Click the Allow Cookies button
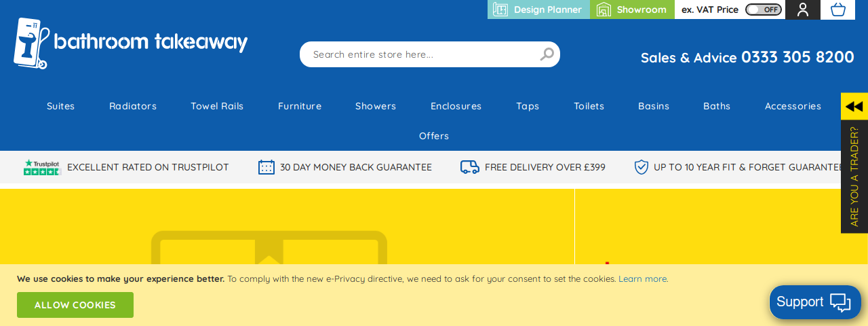This screenshot has height=326, width=868. pyautogui.click(x=75, y=305)
